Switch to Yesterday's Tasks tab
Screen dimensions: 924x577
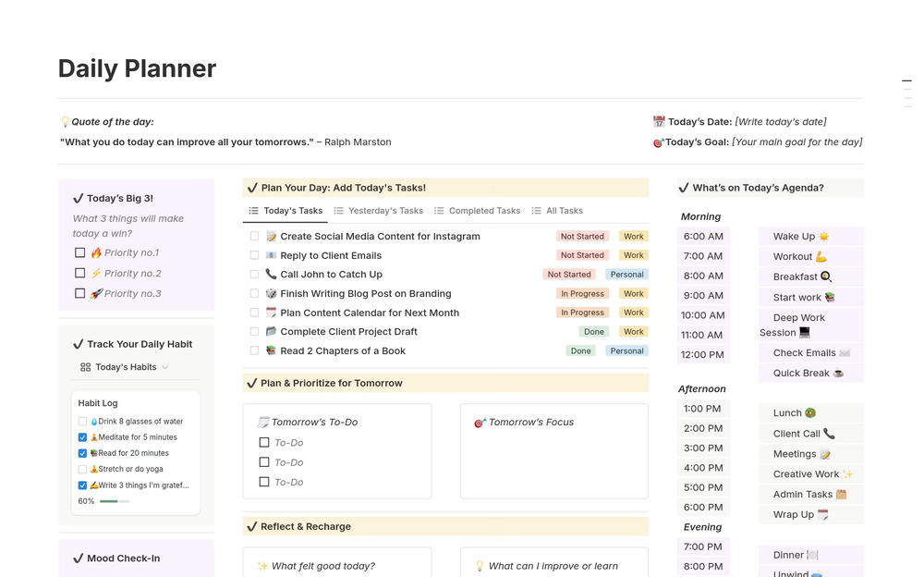[x=378, y=211]
